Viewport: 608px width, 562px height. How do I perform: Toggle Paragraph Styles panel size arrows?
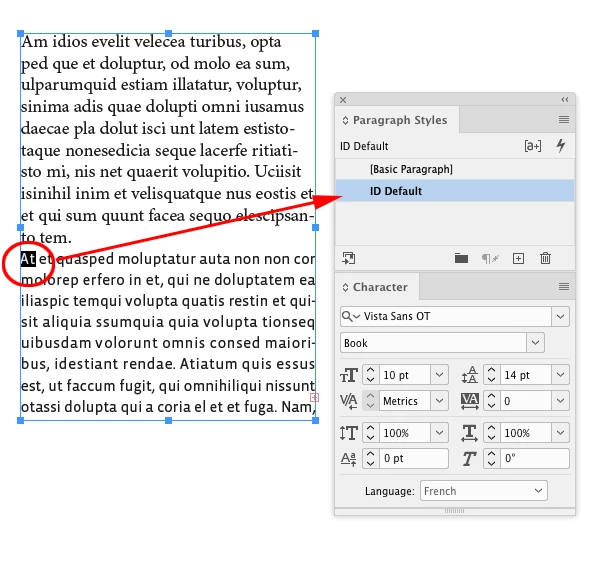pyautogui.click(x=345, y=120)
